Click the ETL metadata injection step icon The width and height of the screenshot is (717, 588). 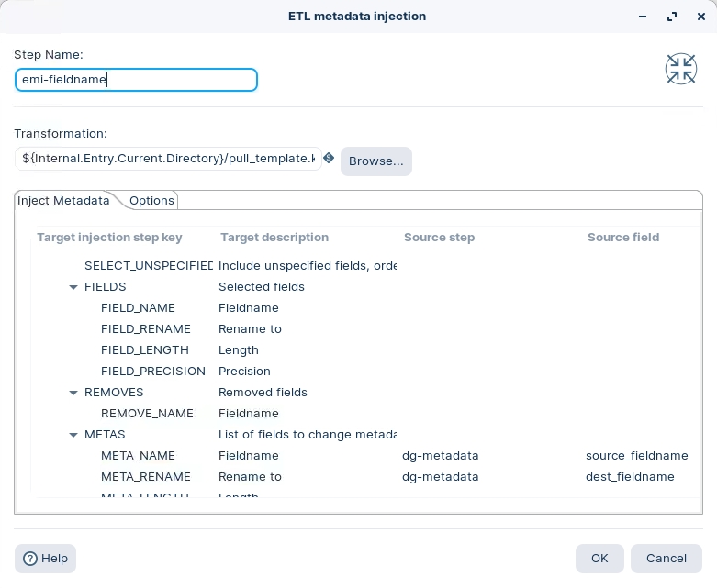pos(680,69)
